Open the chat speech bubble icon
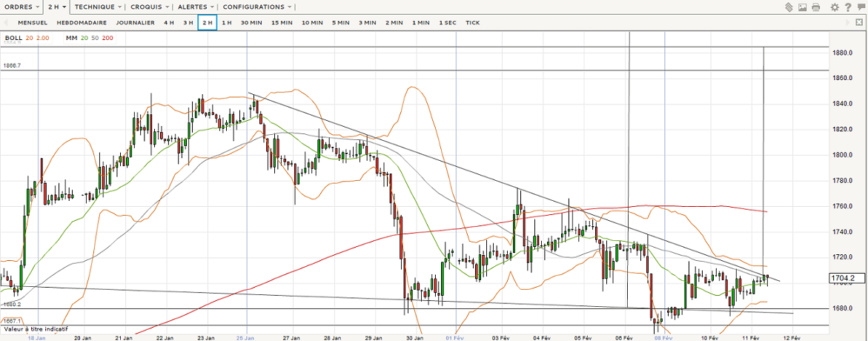The height and width of the screenshot is (341, 868). pos(860,7)
